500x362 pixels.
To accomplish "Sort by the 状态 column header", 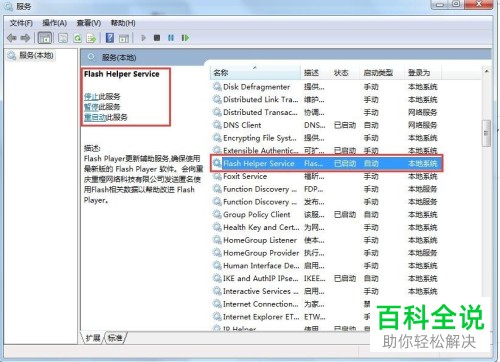I will [345, 73].
